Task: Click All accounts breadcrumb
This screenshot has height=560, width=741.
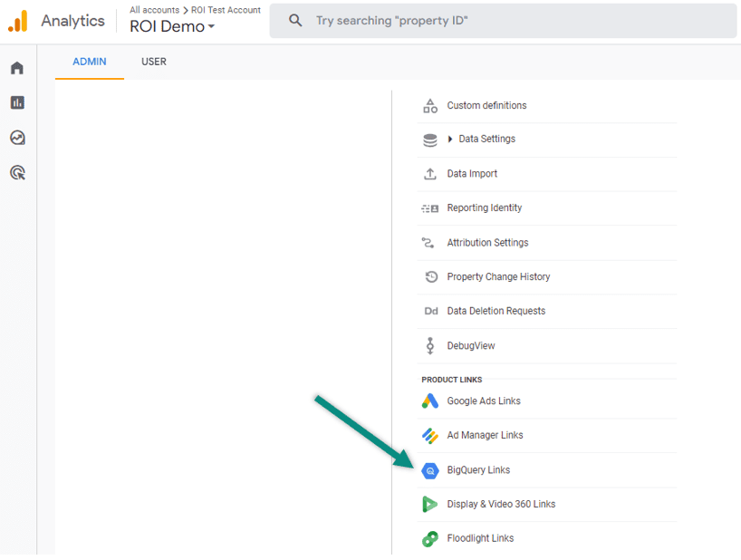Action: click(155, 10)
